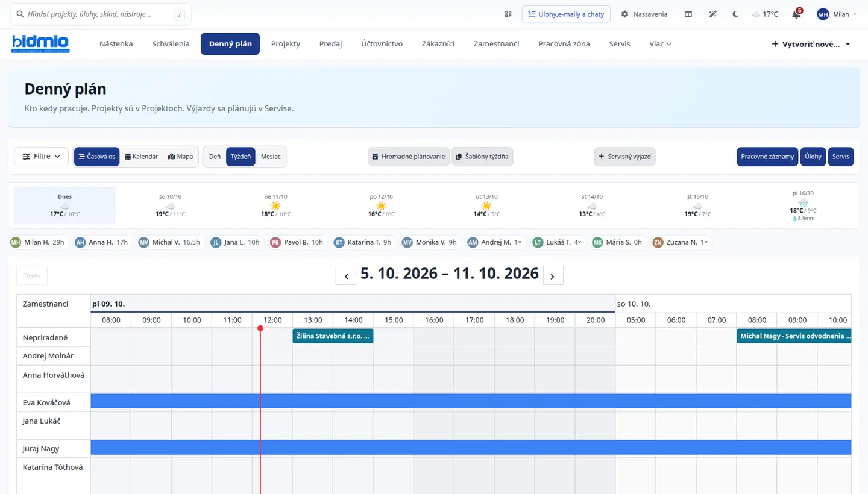Image resolution: width=868 pixels, height=494 pixels.
Task: Open the 17°C weather indicator in header
Action: 764,14
